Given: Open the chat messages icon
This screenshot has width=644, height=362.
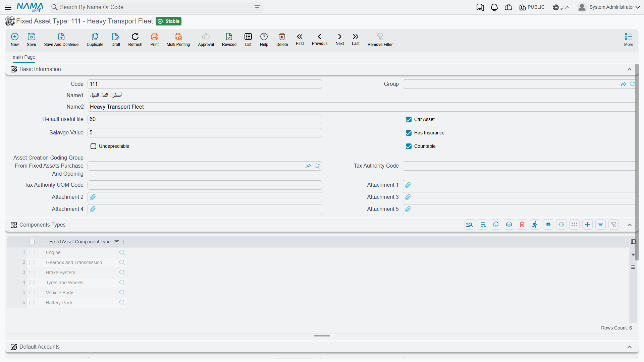Looking at the screenshot, I should pyautogui.click(x=480, y=7).
